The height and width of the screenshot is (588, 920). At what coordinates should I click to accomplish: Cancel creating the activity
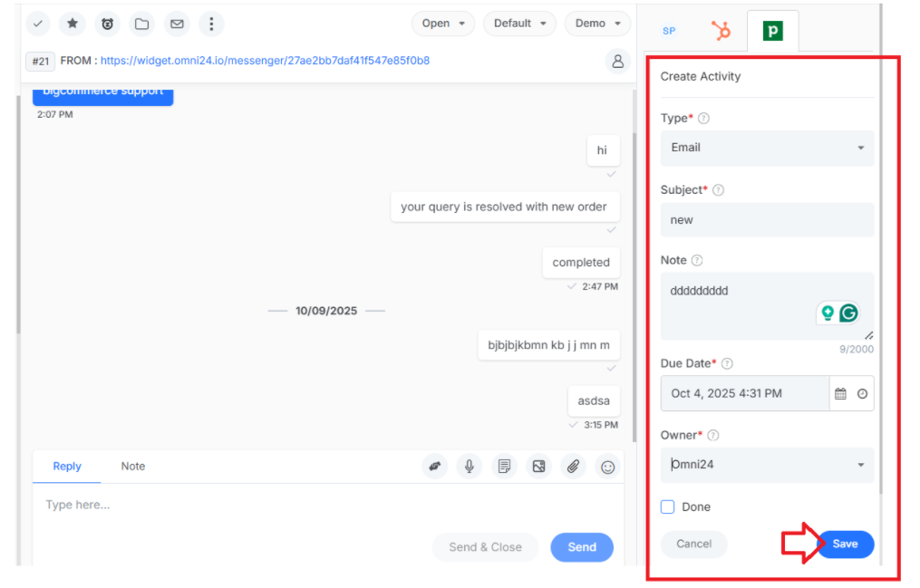[693, 544]
